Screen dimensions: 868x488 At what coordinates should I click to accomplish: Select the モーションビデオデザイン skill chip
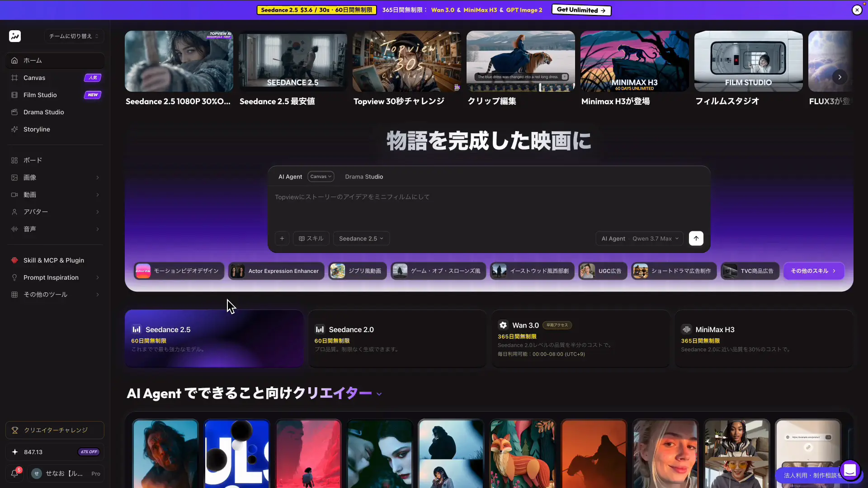pyautogui.click(x=179, y=271)
